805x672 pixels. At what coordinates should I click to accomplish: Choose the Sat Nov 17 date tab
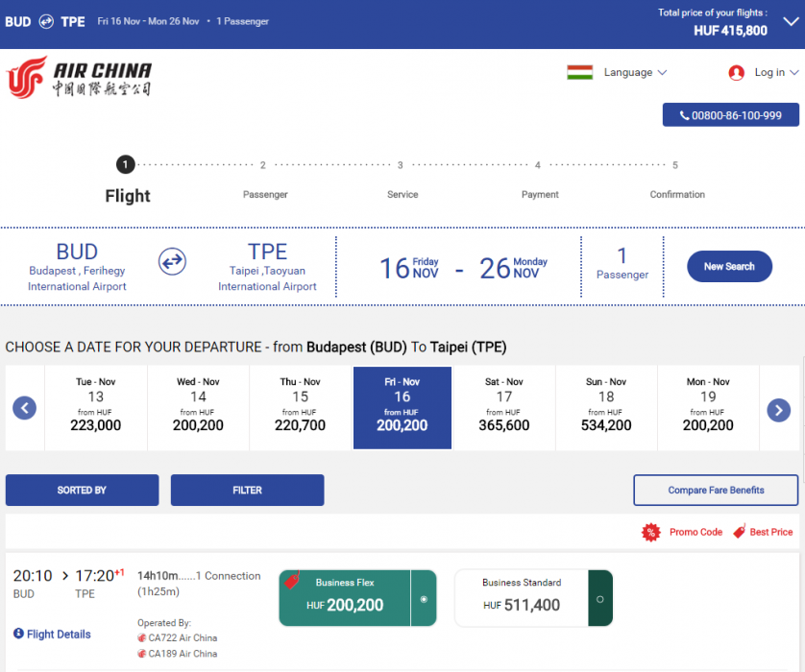pyautogui.click(x=504, y=408)
